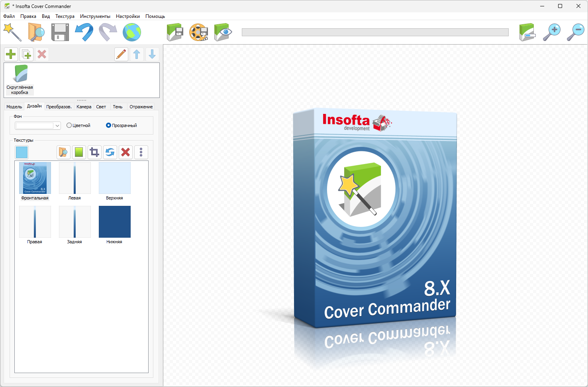This screenshot has width=588, height=387.
Task: Add a new model with green plus
Action: coord(11,54)
